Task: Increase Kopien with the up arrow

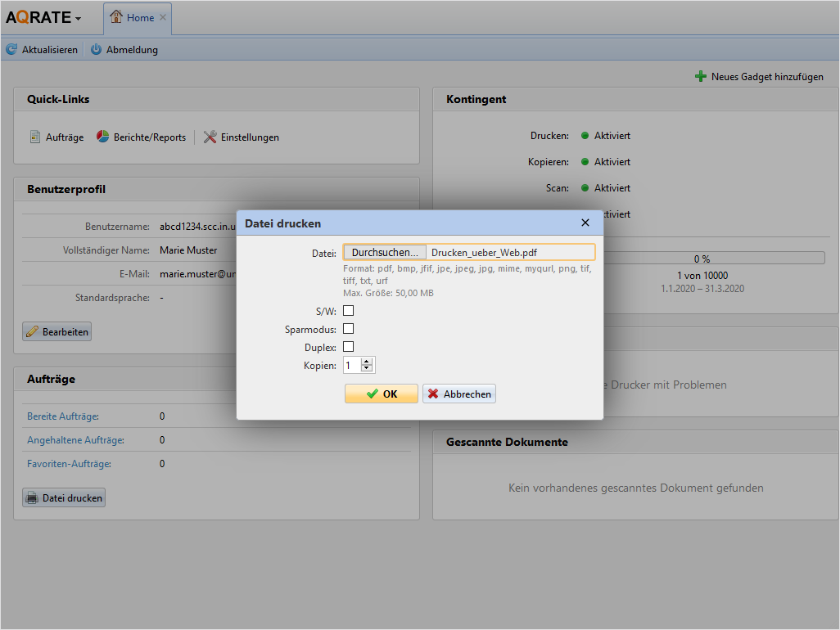Action: click(x=367, y=362)
